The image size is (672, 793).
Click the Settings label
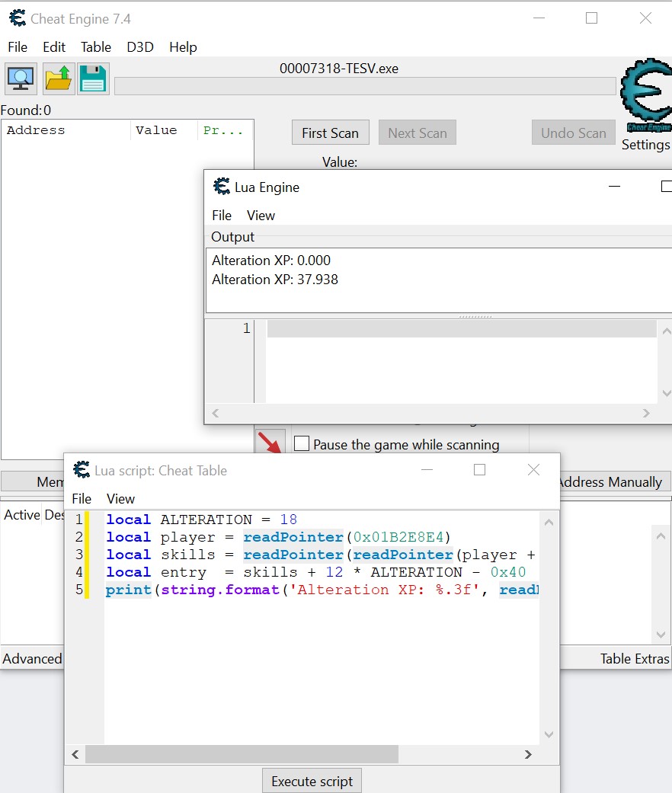tap(645, 145)
